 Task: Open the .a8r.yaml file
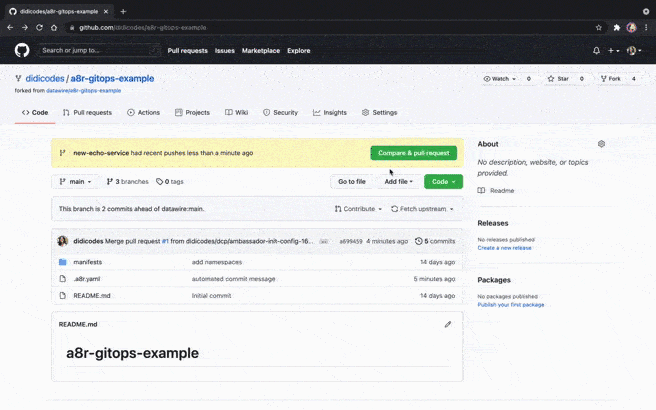coord(87,279)
